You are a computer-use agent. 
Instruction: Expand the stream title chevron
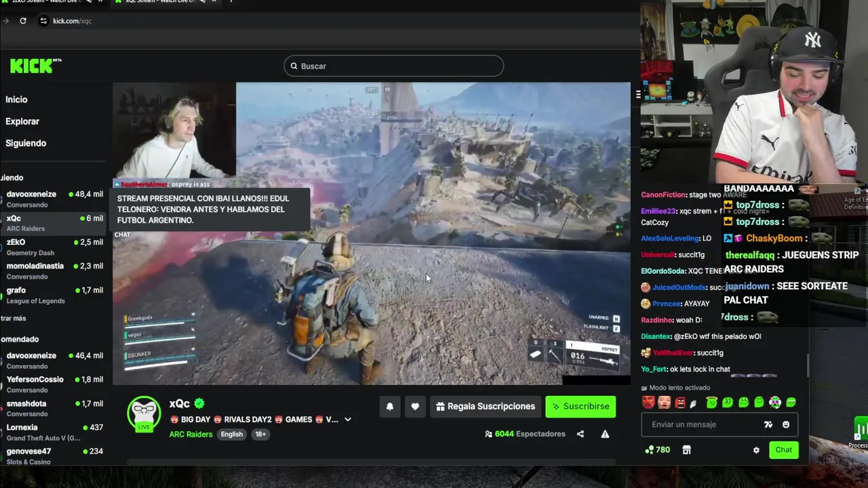pos(348,420)
